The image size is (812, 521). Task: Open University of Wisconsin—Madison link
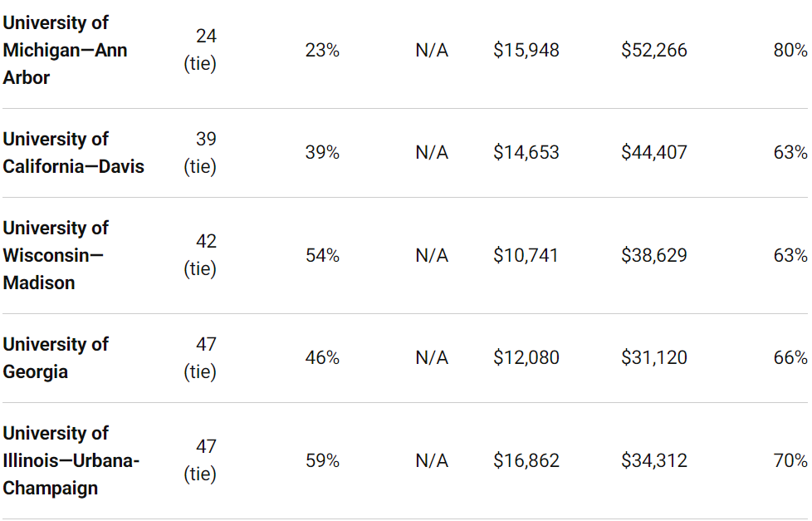tap(56, 255)
